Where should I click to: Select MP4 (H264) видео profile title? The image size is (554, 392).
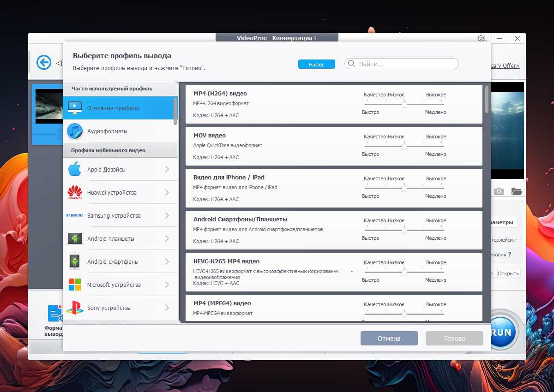[220, 94]
